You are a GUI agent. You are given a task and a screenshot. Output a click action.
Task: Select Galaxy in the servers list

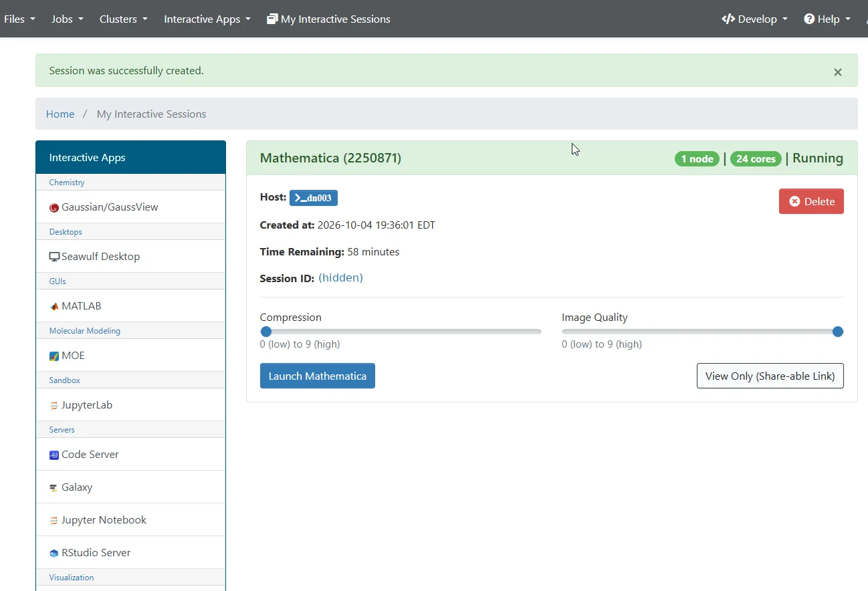[x=130, y=487]
